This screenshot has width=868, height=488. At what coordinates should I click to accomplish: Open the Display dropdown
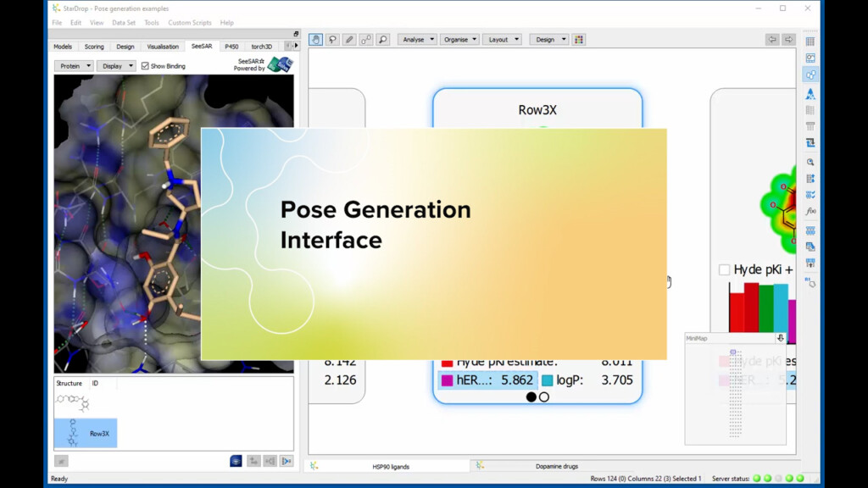(x=115, y=65)
